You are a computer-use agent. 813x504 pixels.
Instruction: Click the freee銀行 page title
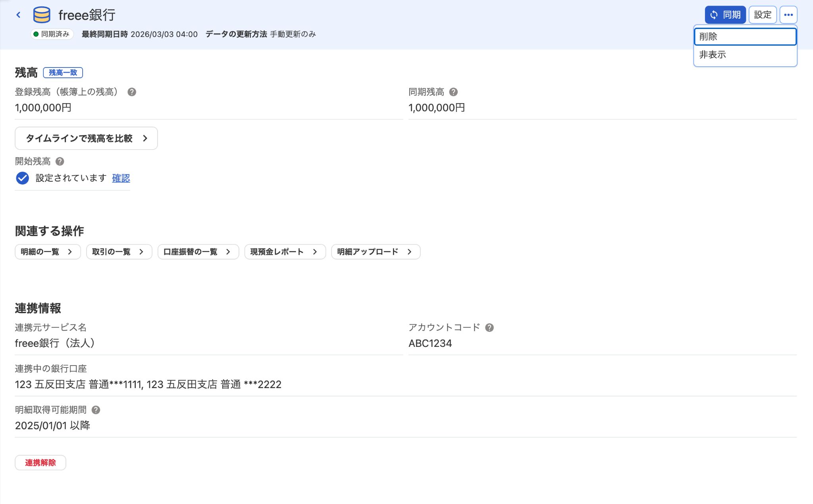pyautogui.click(x=87, y=15)
